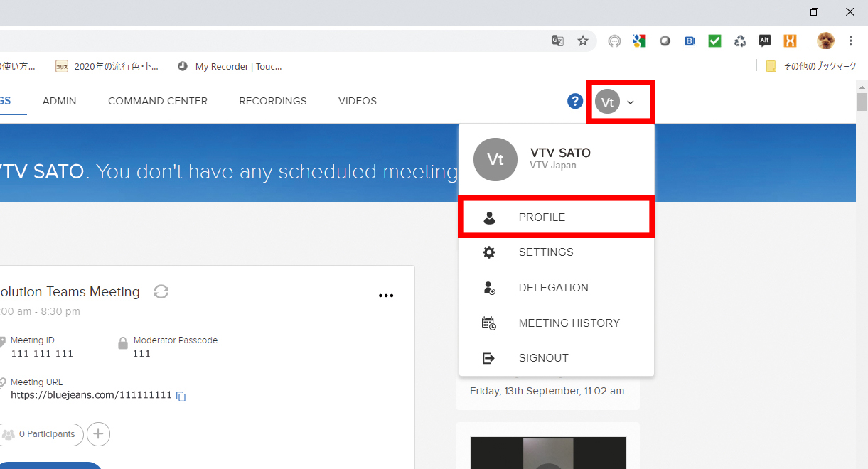Screen dimensions: 868x469
Task: Copy the meeting URL with the copy icon
Action: 181,397
